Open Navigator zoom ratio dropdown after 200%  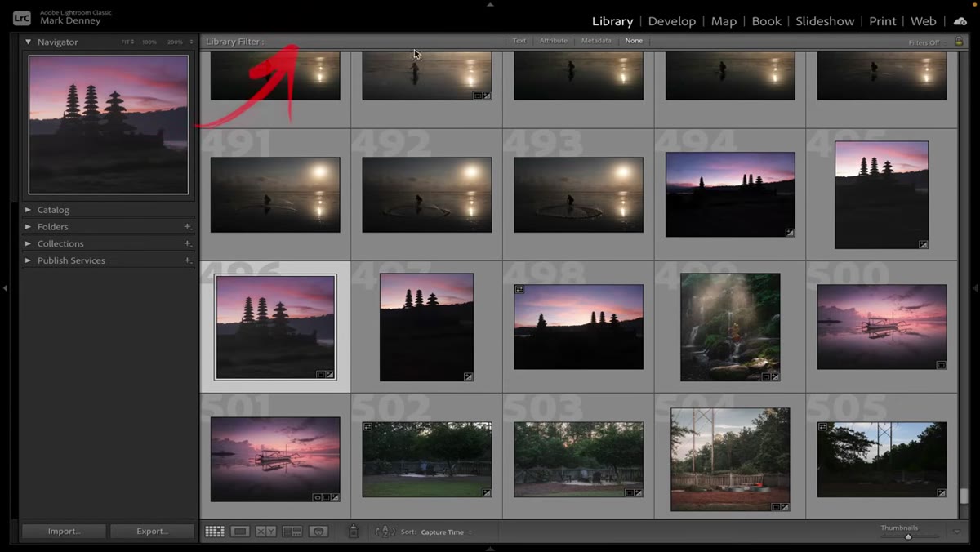(192, 42)
